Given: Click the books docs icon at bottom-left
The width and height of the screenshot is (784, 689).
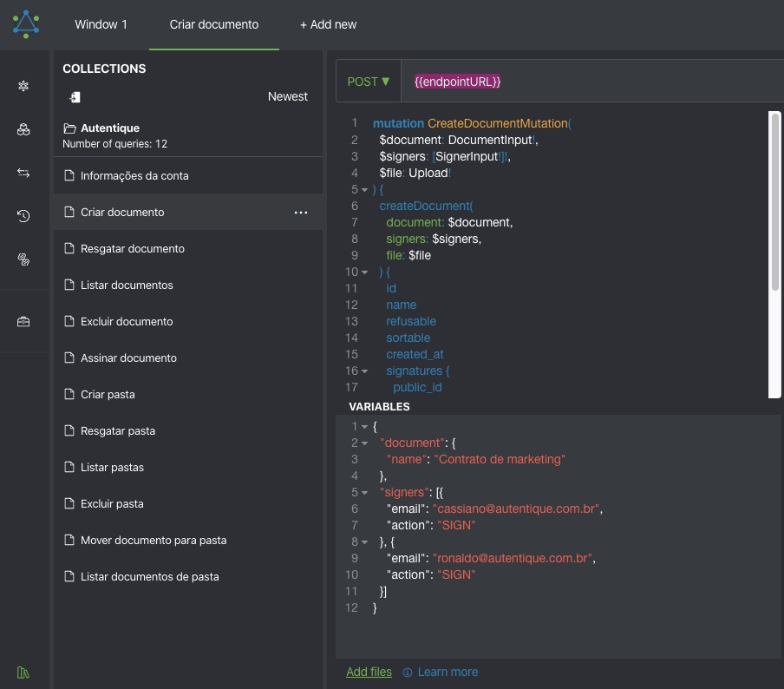Looking at the screenshot, I should pos(23,673).
